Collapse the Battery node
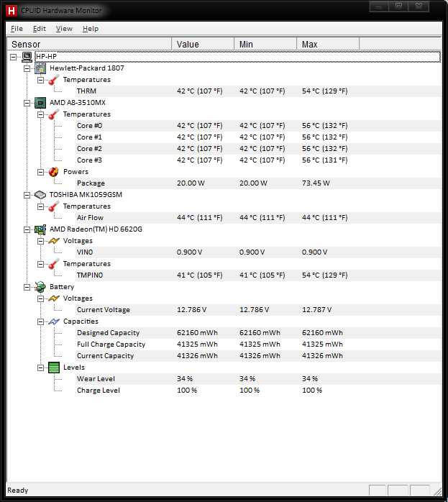 tap(27, 288)
